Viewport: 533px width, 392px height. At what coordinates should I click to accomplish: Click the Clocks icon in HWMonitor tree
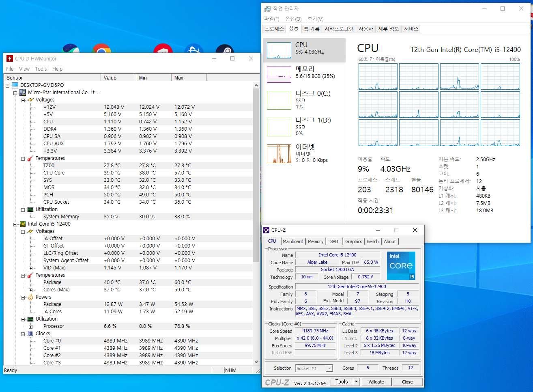tap(30, 334)
